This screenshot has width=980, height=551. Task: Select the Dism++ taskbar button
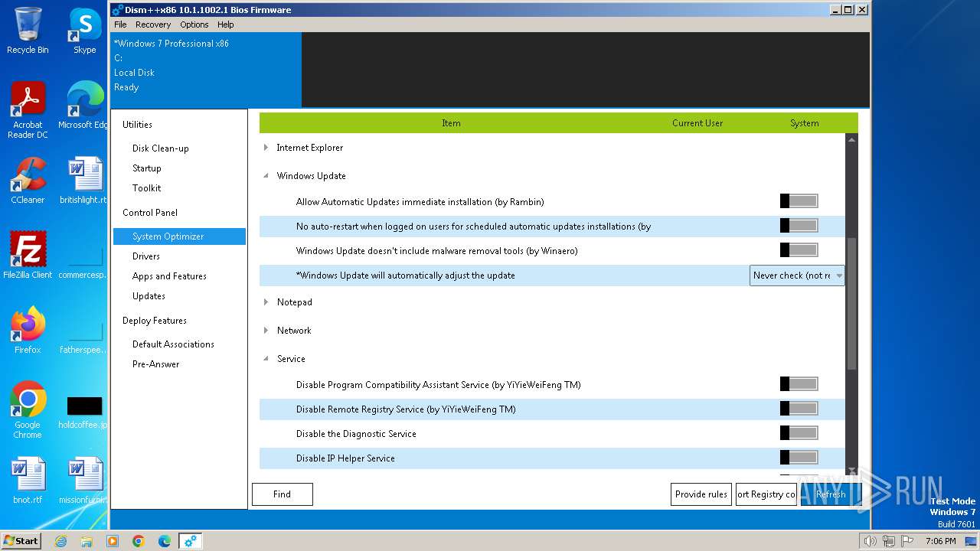click(x=191, y=541)
